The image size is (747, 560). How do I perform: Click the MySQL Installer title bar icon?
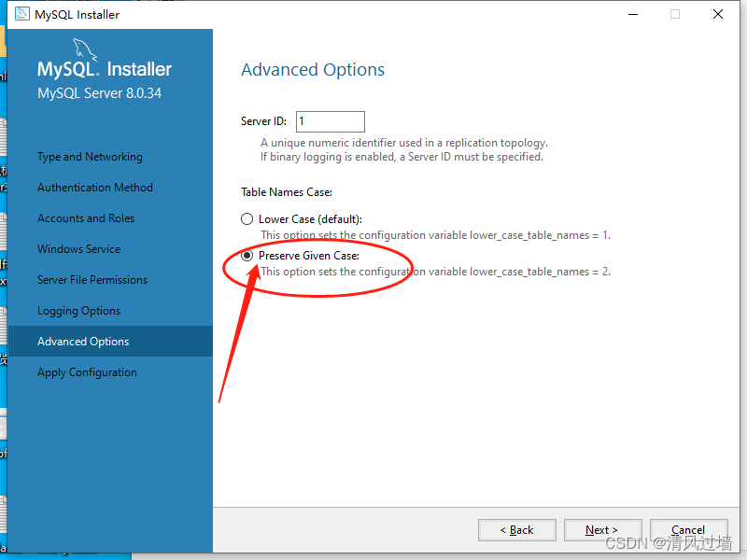pyautogui.click(x=21, y=14)
